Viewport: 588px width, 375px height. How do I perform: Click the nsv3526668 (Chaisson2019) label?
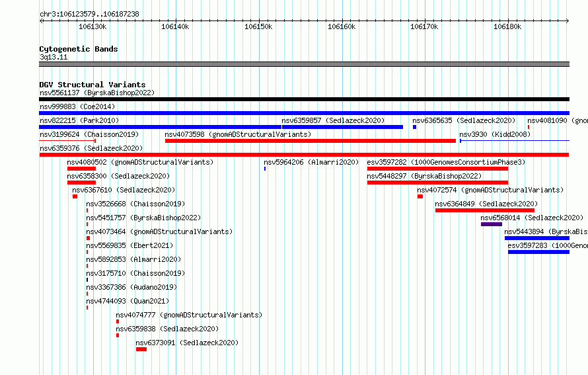[135, 204]
